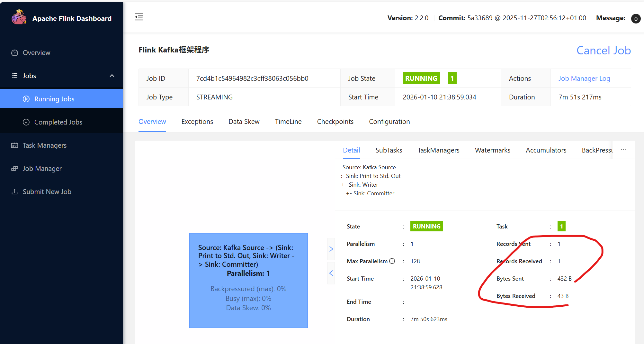
Task: Click the vertex Task count badge
Action: click(x=561, y=226)
